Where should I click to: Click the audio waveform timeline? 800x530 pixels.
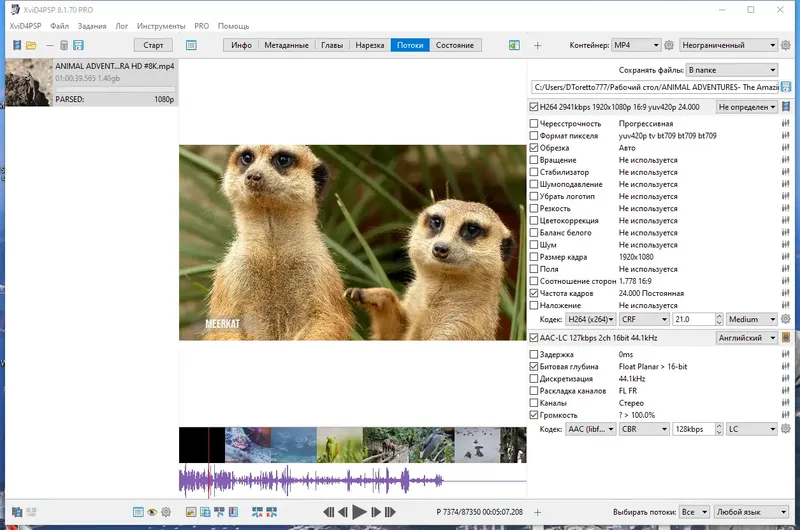coord(352,482)
